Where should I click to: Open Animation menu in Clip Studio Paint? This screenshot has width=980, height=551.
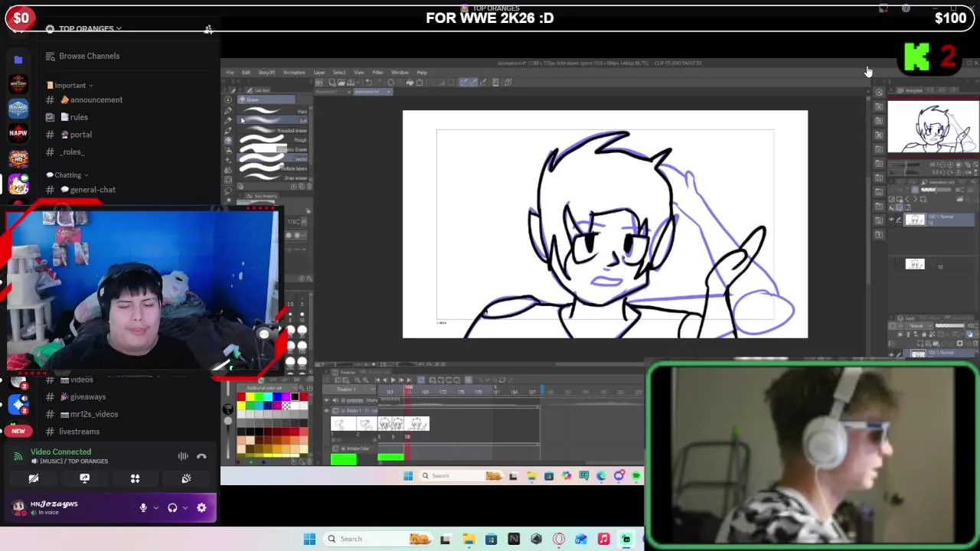(294, 73)
